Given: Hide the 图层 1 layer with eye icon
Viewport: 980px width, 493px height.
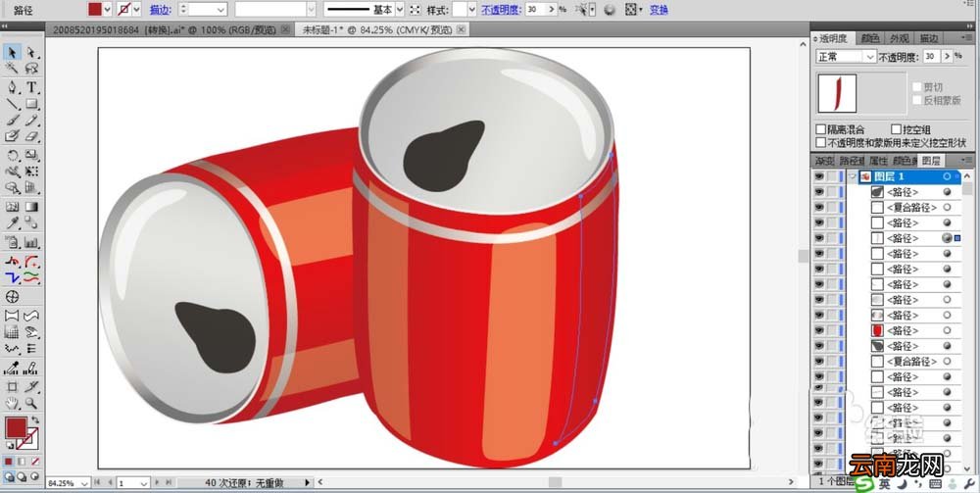Looking at the screenshot, I should point(818,176).
